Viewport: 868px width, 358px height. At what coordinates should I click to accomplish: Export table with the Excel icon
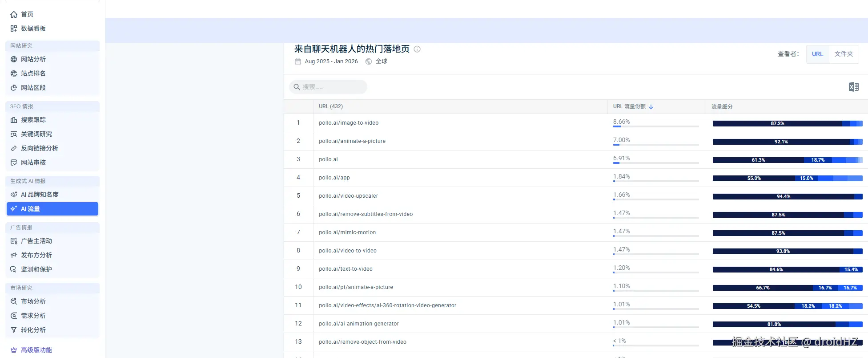pos(853,87)
